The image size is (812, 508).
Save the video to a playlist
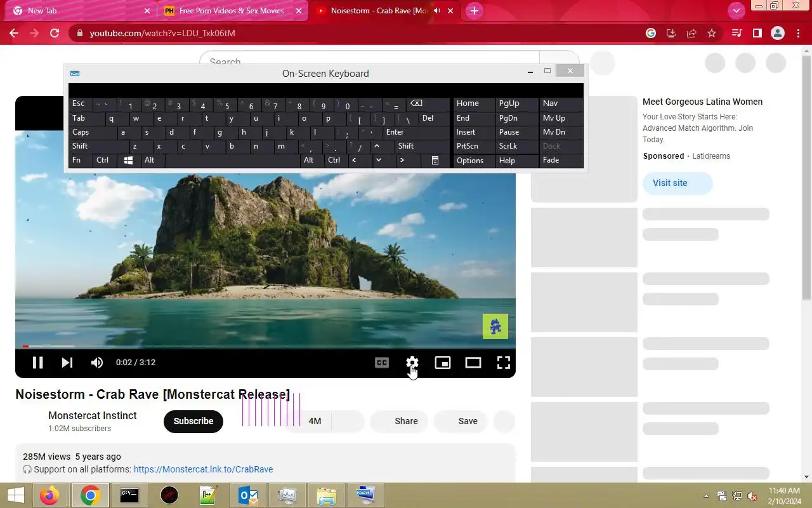461,421
